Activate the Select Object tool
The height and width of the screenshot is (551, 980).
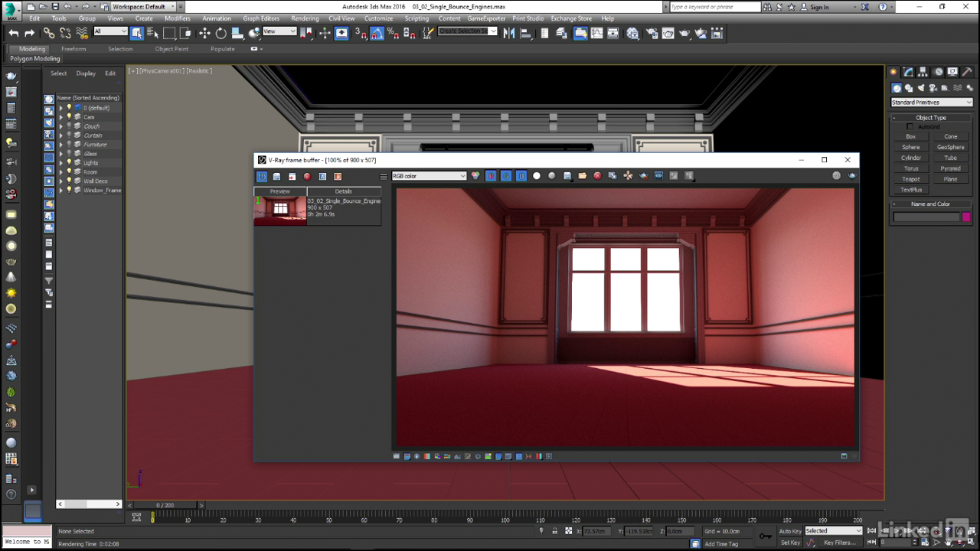136,33
